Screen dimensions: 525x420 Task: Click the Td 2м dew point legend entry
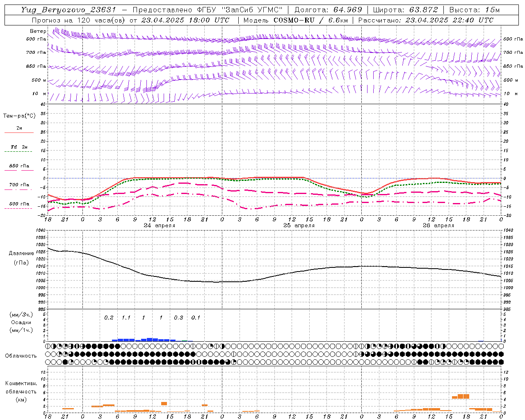pyautogui.click(x=19, y=147)
